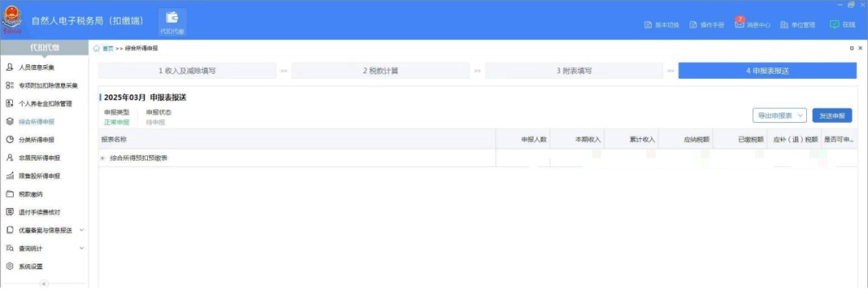Image resolution: width=868 pixels, height=295 pixels.
Task: Select 分类所得申报 in the sidebar
Action: click(x=36, y=140)
